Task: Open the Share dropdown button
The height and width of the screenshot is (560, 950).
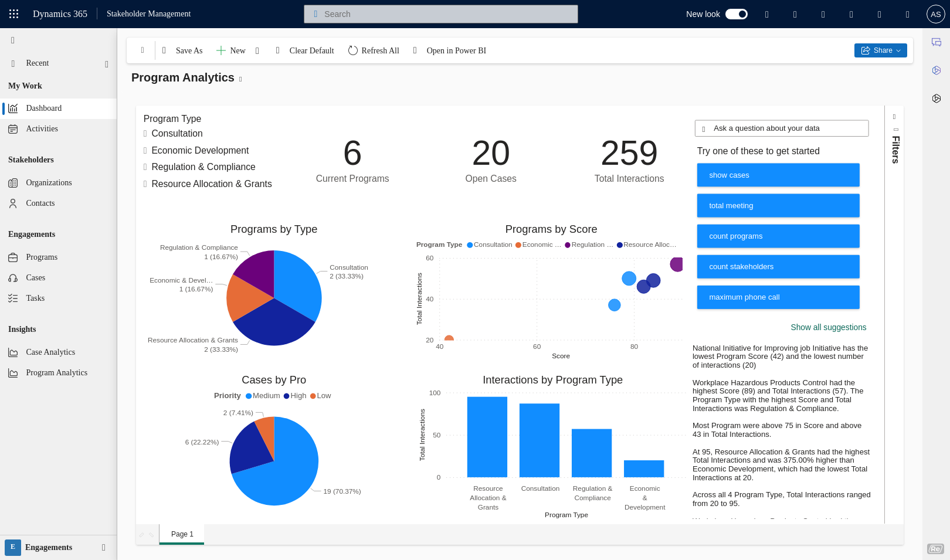Action: (880, 50)
